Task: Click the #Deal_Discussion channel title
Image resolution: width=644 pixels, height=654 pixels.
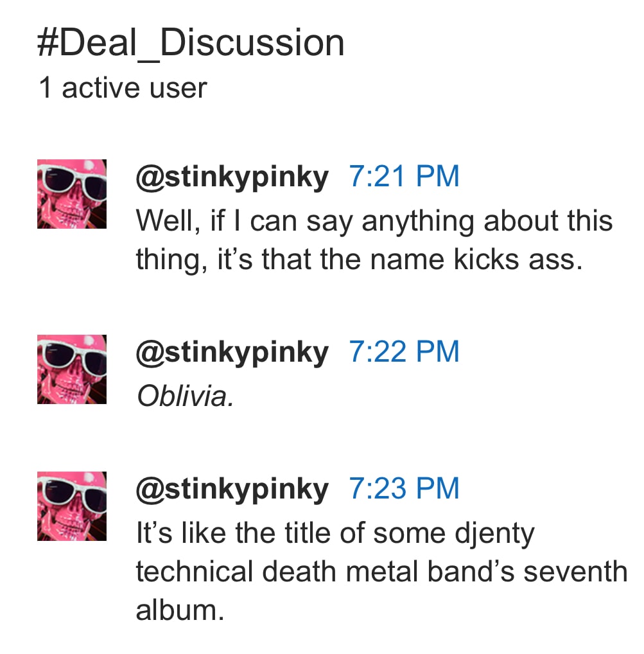Action: pos(191,44)
